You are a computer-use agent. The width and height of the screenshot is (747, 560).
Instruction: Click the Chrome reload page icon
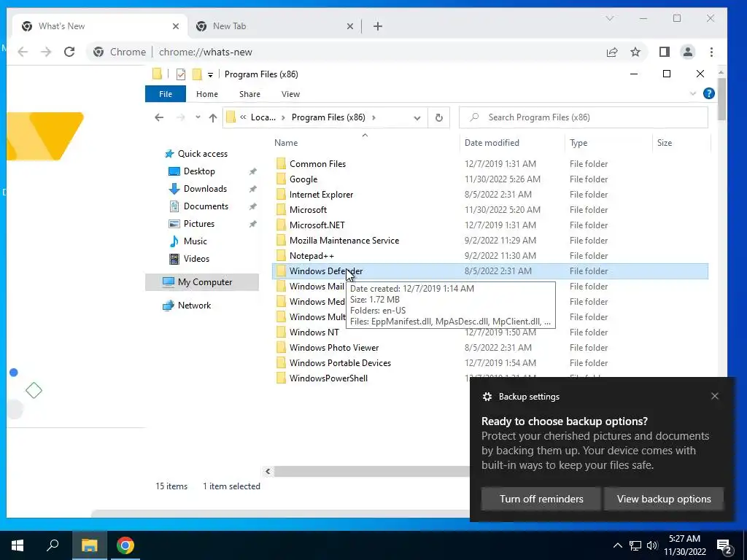tap(69, 52)
